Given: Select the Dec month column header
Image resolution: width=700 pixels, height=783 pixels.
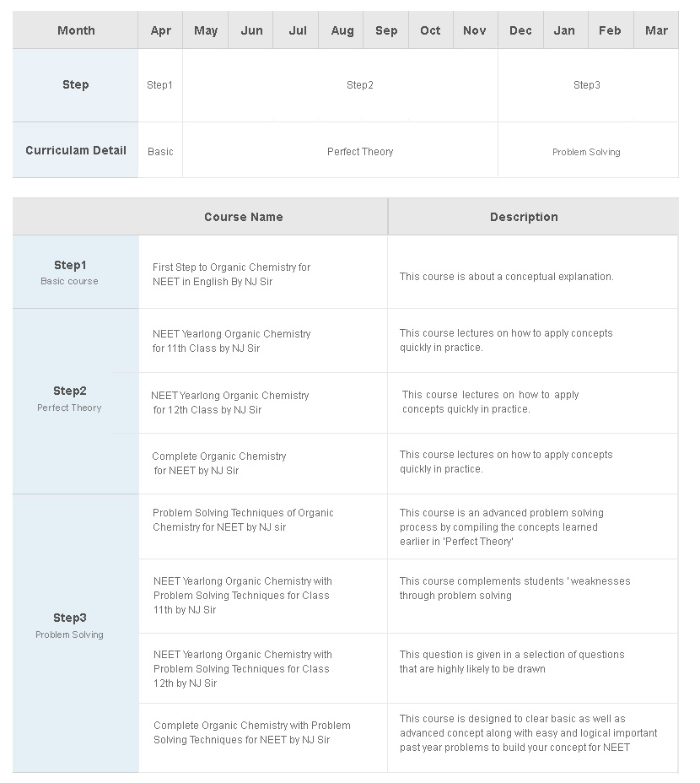Looking at the screenshot, I should tap(520, 30).
